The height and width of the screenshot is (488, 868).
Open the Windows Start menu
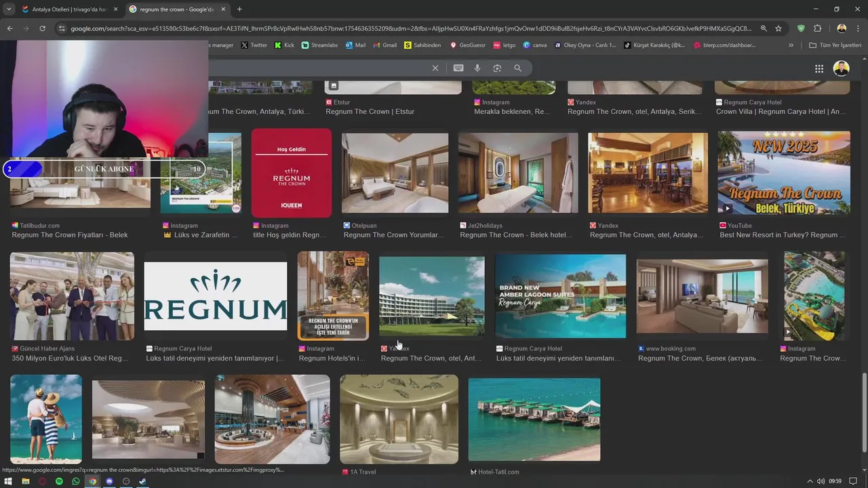point(8,481)
